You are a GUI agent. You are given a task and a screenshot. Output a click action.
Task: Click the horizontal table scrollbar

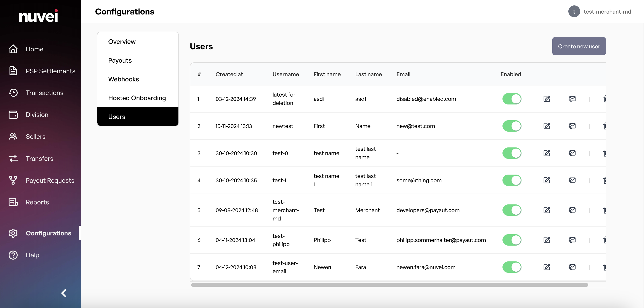point(389,285)
